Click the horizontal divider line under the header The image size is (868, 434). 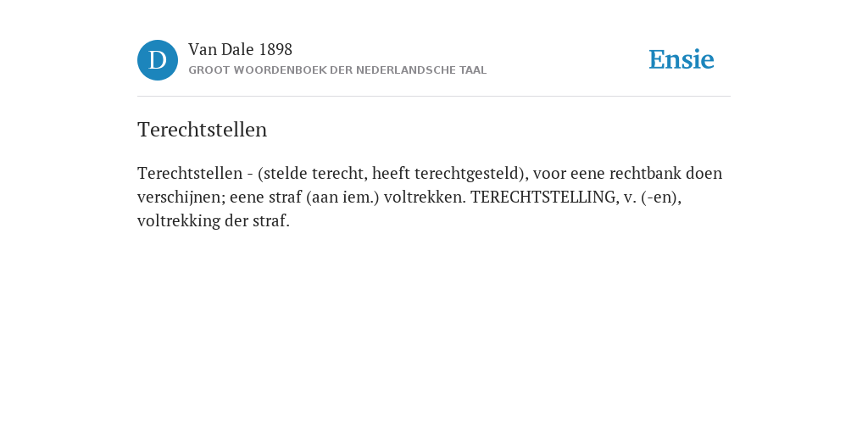tap(434, 97)
